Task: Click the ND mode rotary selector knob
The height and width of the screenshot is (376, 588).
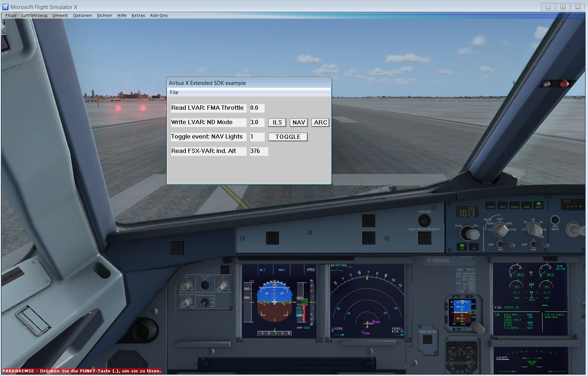Action: 500,229
